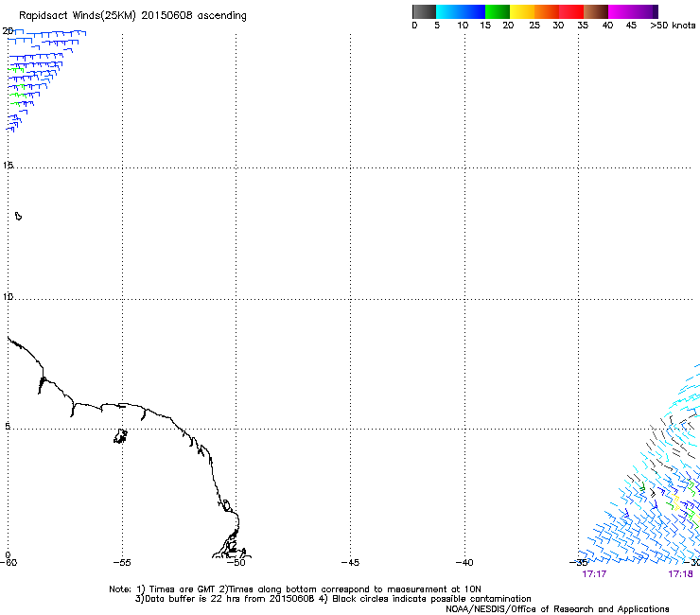Click the green wind barbs in top-left swath
700x615 pixels.
(17, 87)
